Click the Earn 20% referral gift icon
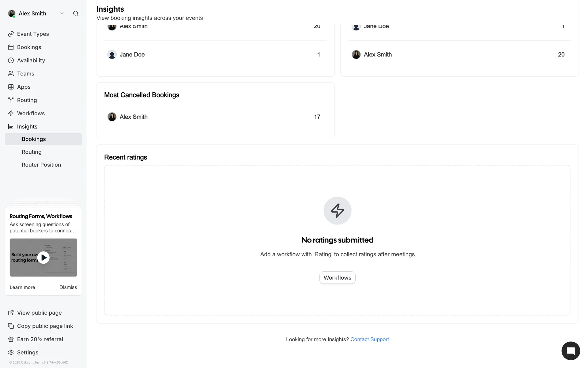This screenshot has height=368, width=588. click(x=11, y=339)
